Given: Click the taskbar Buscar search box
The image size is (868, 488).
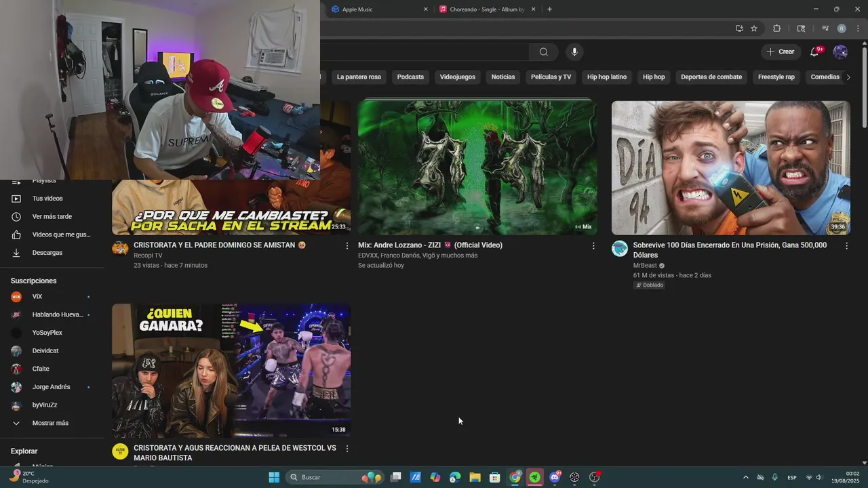Looking at the screenshot, I should [x=336, y=477].
